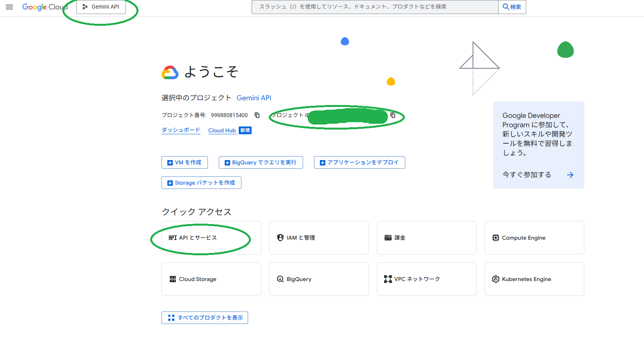The height and width of the screenshot is (347, 644).
Task: Click the ようこそ heading
Action: [211, 72]
